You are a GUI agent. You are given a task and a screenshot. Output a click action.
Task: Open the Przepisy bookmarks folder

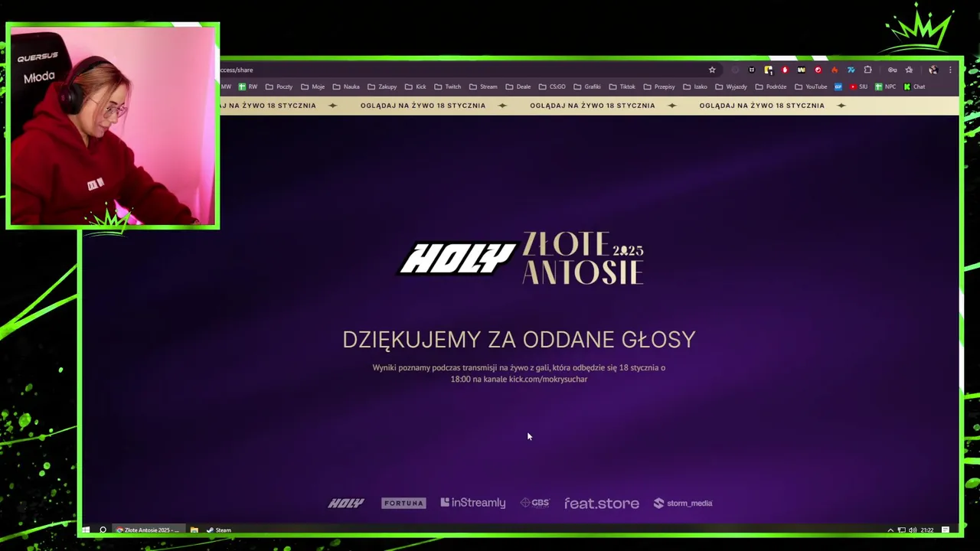659,86
